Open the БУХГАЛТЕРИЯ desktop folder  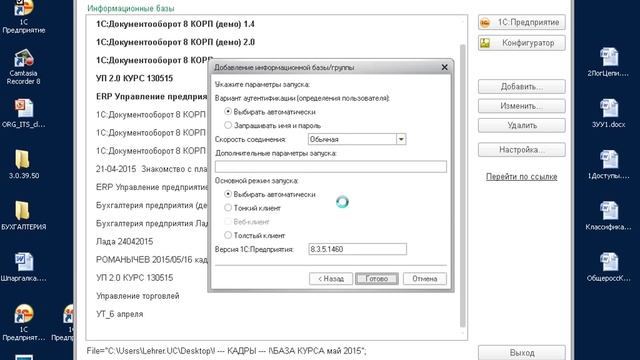pyautogui.click(x=24, y=216)
